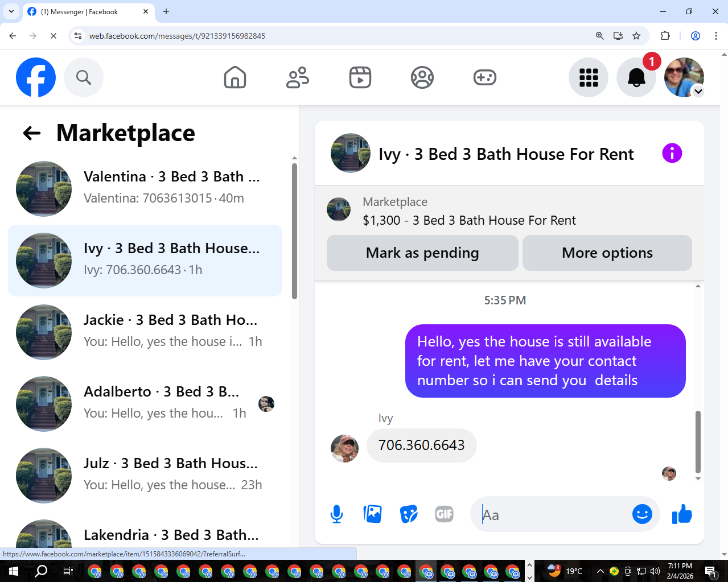Open the GIF picker
The width and height of the screenshot is (728, 582).
(x=445, y=514)
